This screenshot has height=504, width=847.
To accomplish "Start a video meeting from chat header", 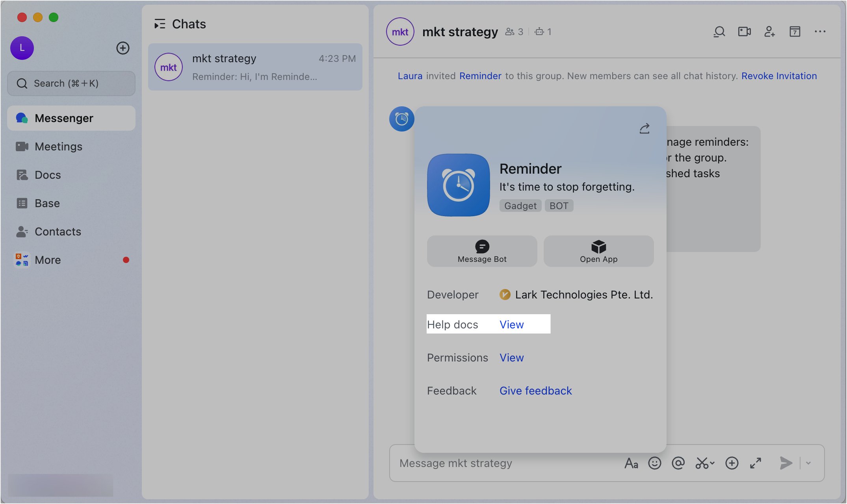I will (x=744, y=31).
